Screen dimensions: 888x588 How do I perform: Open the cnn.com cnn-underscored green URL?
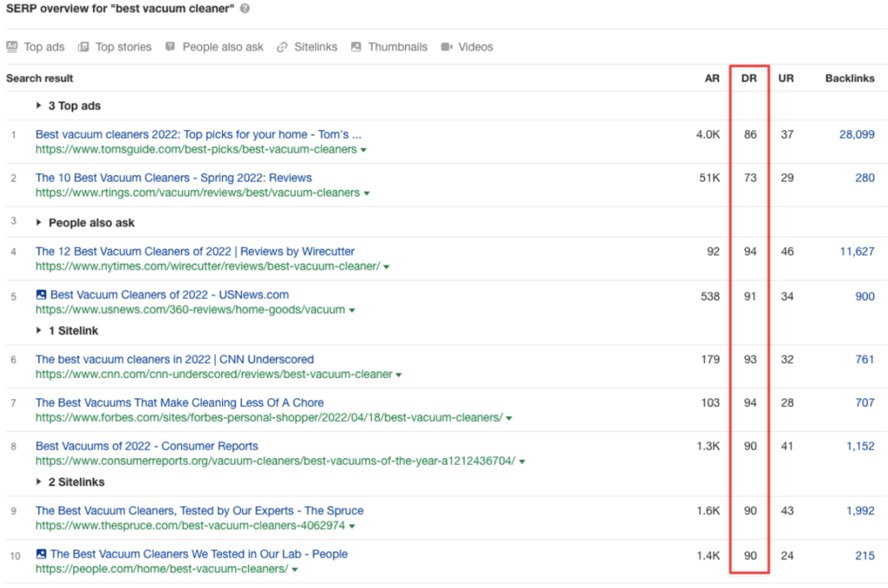point(214,375)
